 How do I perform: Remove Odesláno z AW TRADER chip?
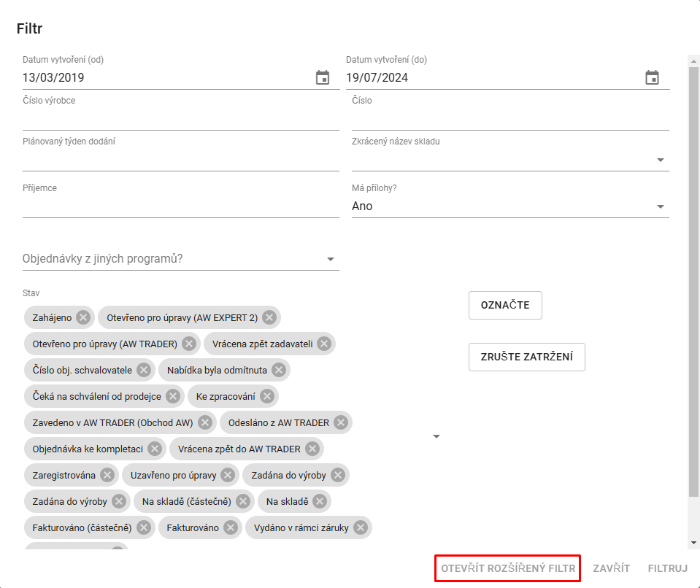click(x=341, y=422)
